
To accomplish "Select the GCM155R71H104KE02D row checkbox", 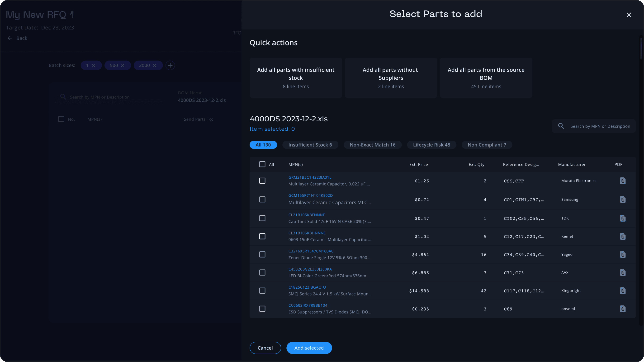I will [x=262, y=200].
